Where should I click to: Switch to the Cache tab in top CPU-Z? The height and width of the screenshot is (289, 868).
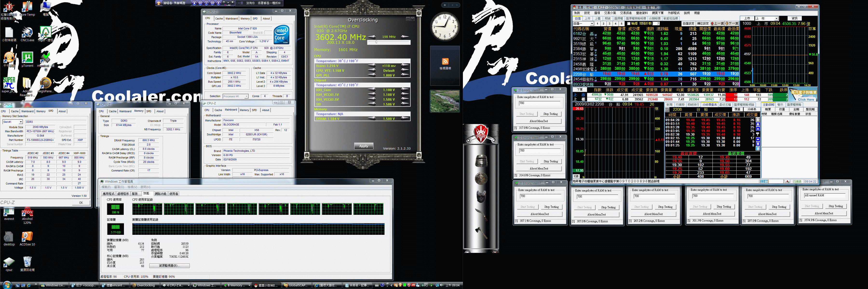[219, 19]
